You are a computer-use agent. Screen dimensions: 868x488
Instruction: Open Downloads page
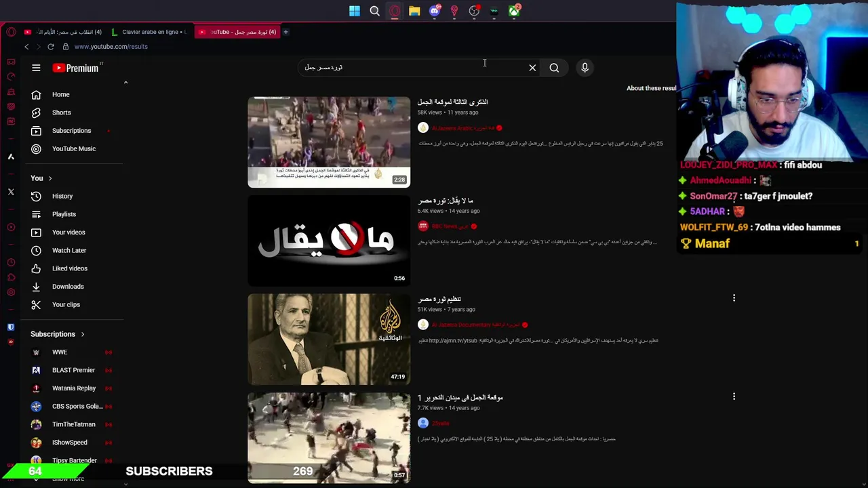68,287
